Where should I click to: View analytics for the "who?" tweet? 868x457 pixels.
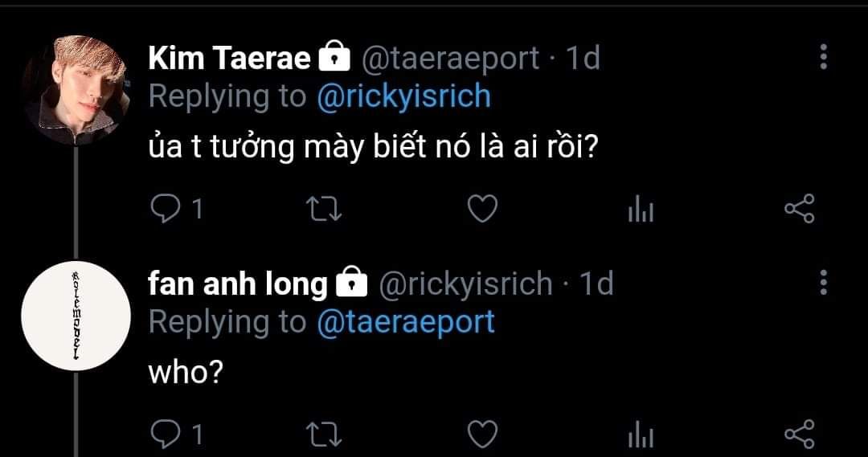pos(641,435)
